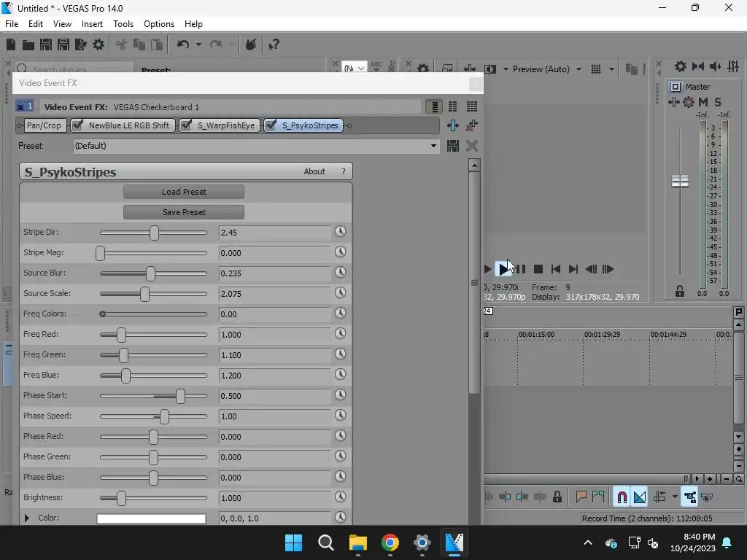
Task: Save the project using the toolbar disk icon
Action: (46, 44)
